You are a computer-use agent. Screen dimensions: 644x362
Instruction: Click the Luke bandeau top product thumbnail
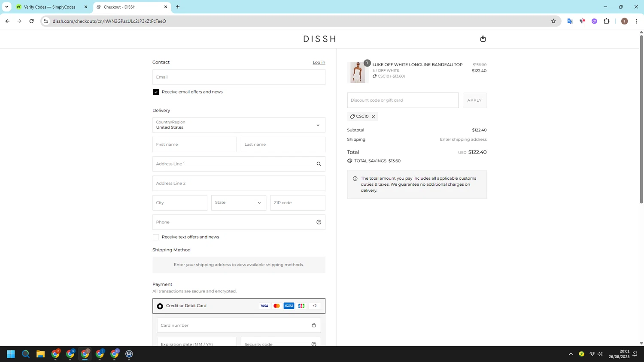pos(358,72)
